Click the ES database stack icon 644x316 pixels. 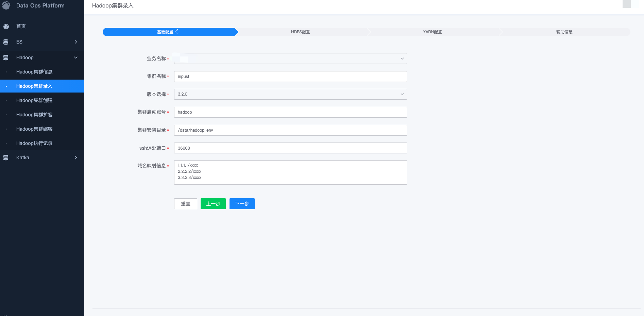click(x=6, y=42)
